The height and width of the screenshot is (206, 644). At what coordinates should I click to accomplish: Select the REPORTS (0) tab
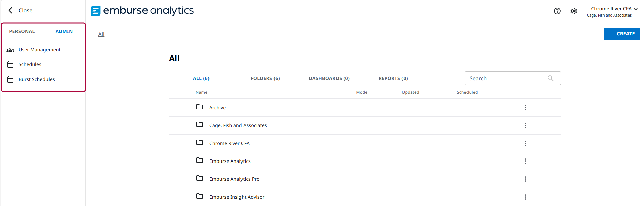393,78
